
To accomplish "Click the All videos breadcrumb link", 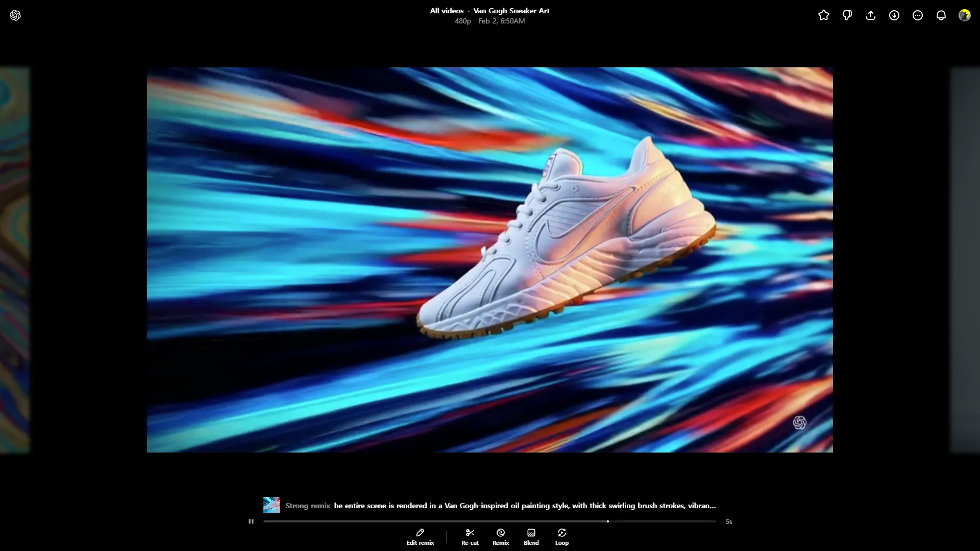I will tap(447, 11).
